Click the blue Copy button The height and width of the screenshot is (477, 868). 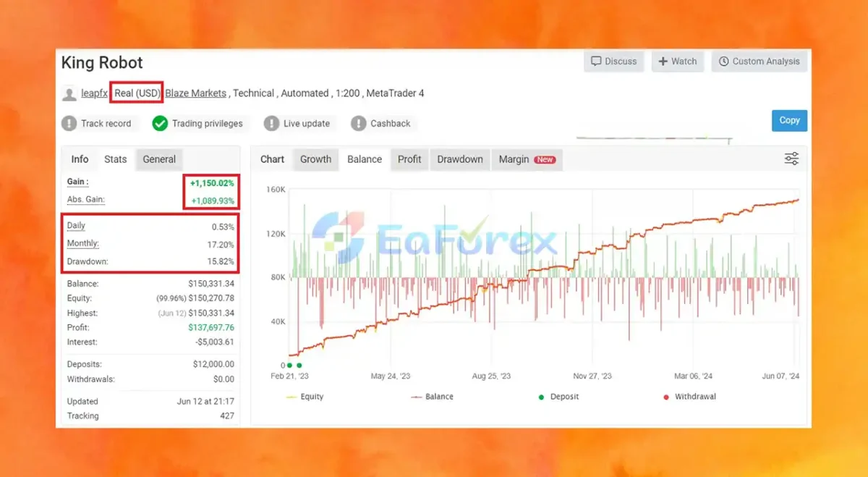789,120
